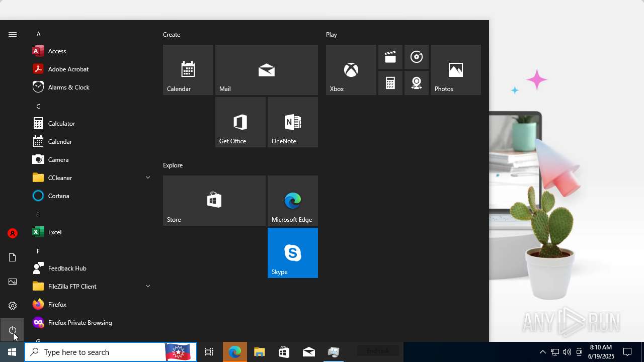Open Microsoft Store on the taskbar
Image resolution: width=644 pixels, height=362 pixels.
(x=284, y=352)
